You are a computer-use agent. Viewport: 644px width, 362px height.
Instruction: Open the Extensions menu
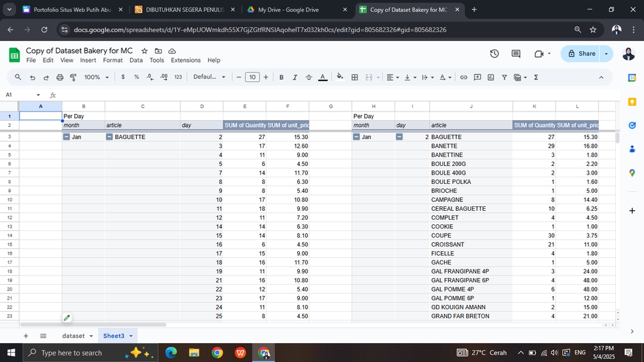185,60
